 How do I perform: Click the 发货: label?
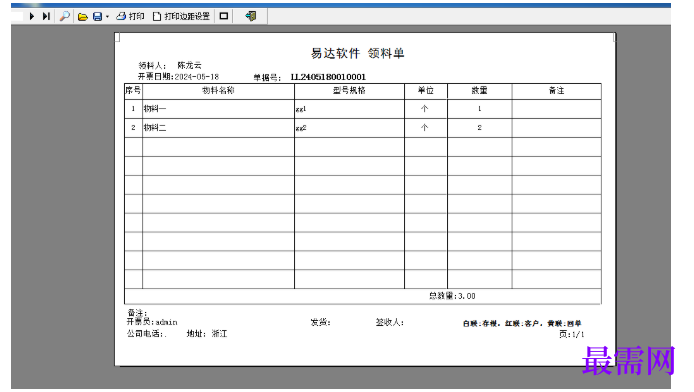(x=320, y=323)
